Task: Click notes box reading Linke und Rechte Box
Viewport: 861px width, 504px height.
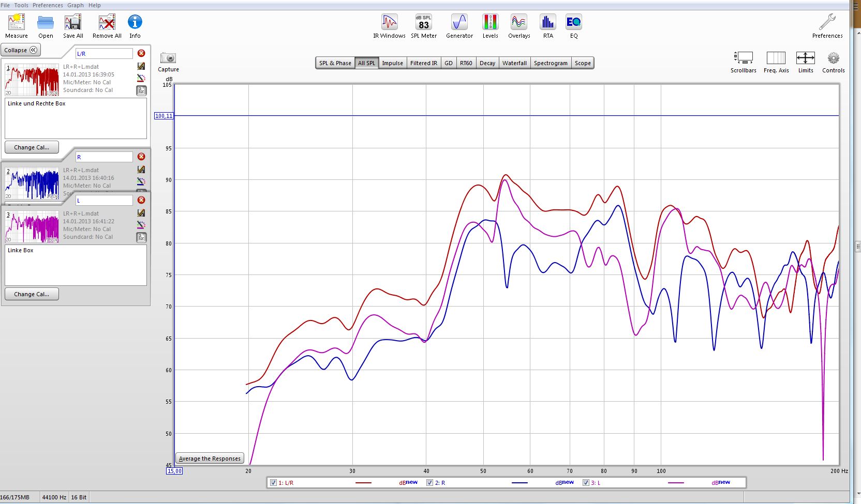Action: point(76,118)
